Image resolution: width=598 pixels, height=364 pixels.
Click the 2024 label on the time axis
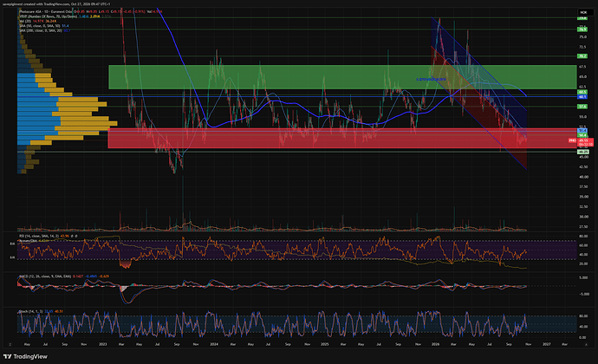click(x=214, y=344)
